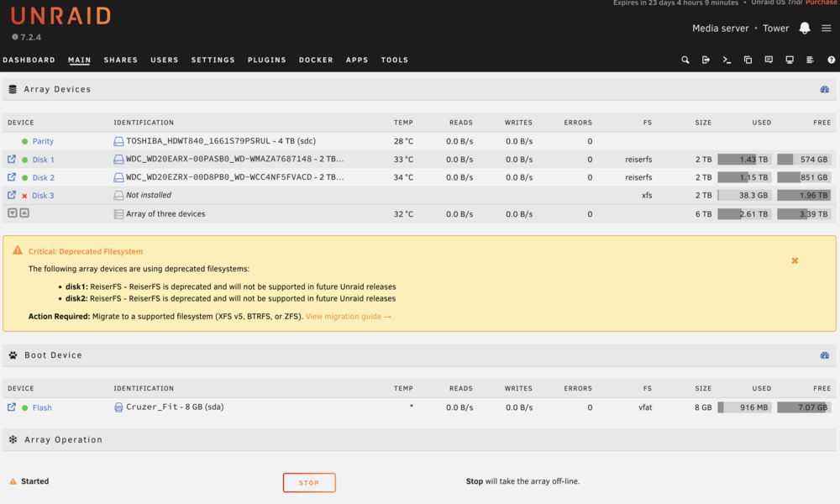
Task: Click the up arrow toggle in array row
Action: [x=24, y=213]
